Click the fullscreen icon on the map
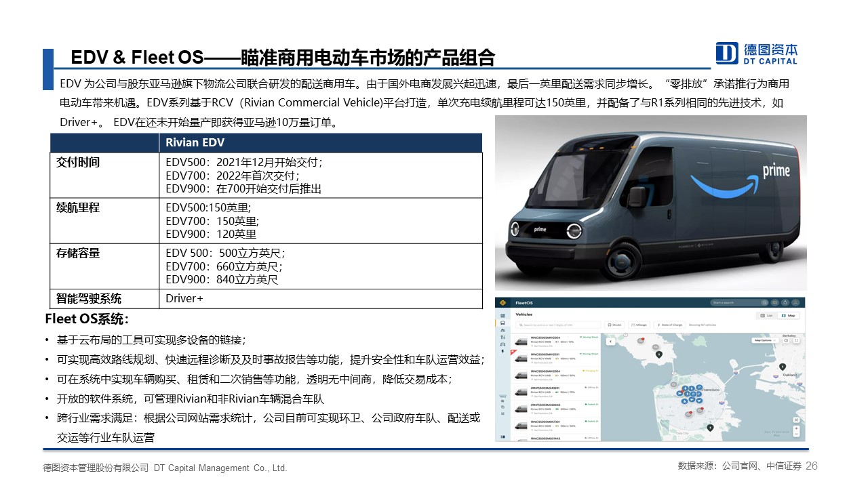Screen dimensions: 868x488 (796, 340)
